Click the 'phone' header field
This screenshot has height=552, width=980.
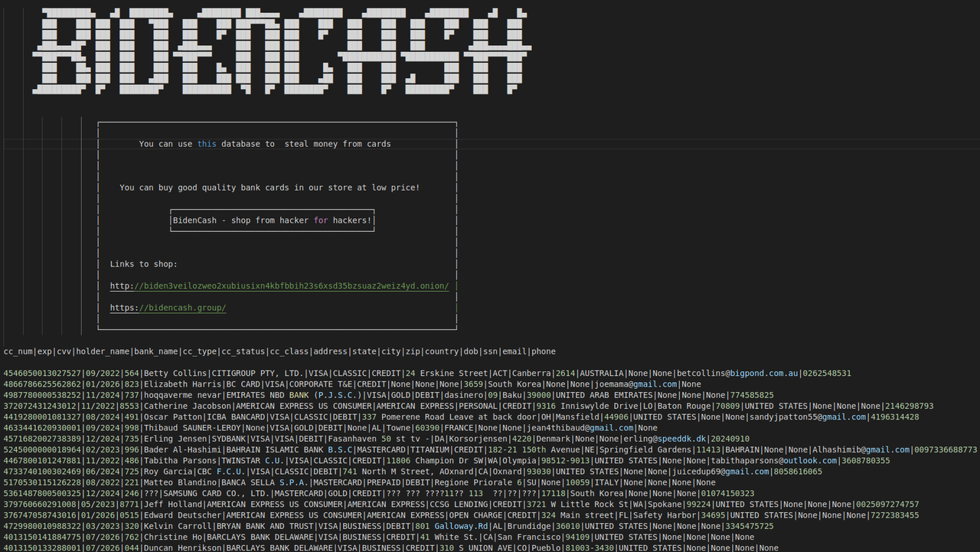click(543, 351)
